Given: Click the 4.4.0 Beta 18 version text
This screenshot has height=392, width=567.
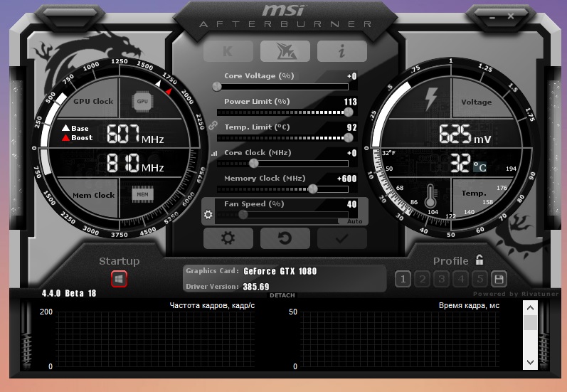Looking at the screenshot, I should pos(69,293).
